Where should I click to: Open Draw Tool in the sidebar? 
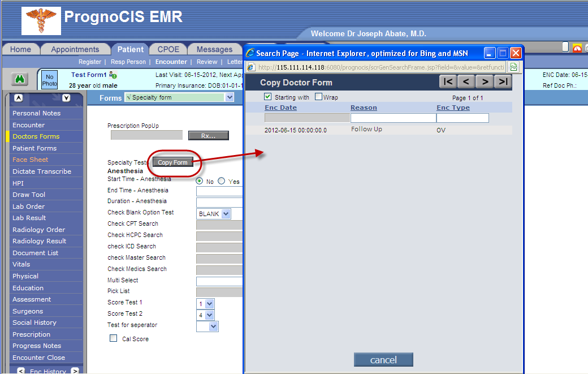coord(28,195)
